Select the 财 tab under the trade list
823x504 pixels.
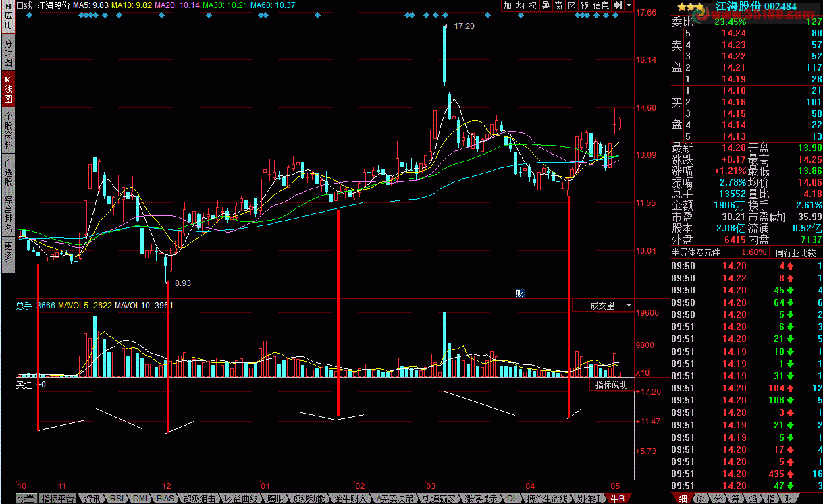(789, 499)
